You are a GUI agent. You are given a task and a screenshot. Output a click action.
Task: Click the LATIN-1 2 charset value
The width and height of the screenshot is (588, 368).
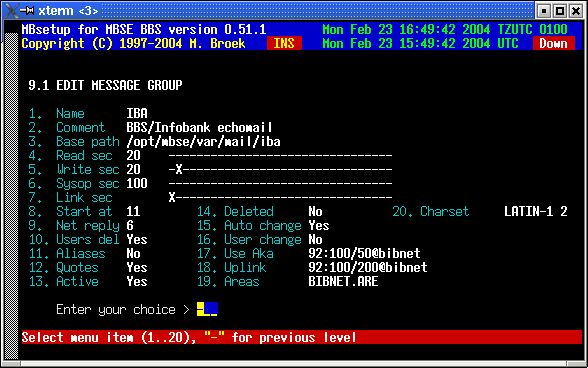536,212
